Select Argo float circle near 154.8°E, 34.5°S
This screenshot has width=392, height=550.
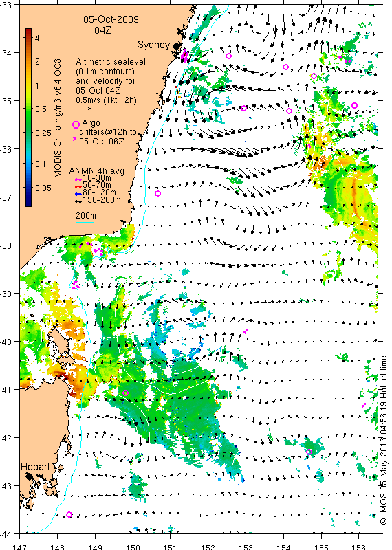(314, 76)
